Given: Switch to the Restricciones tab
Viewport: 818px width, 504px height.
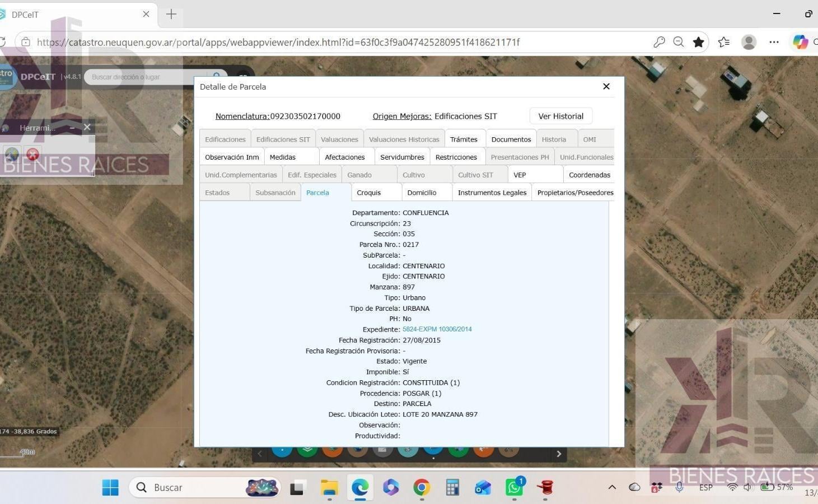Looking at the screenshot, I should click(456, 157).
